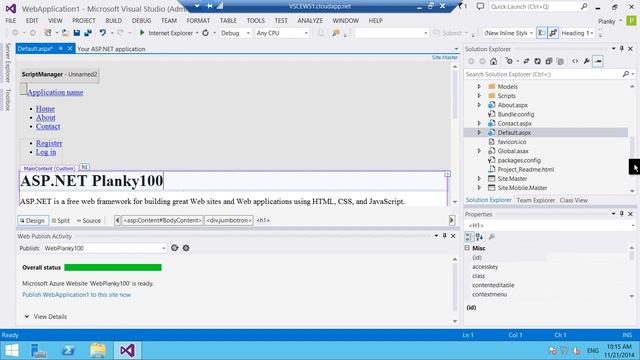Select Global.asax in Solution Explorer
The height and width of the screenshot is (360, 640).
[x=513, y=151]
